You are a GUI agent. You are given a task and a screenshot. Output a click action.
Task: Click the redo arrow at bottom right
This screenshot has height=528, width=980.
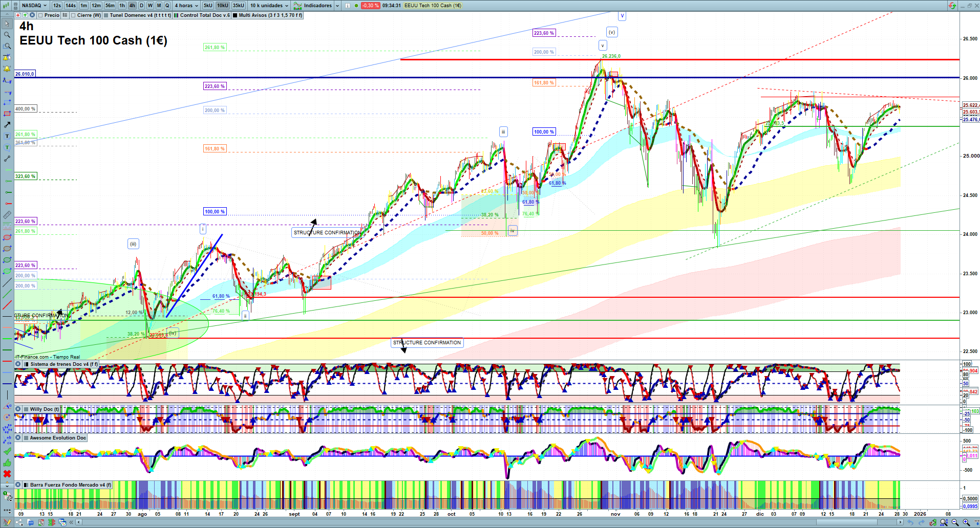click(921, 522)
